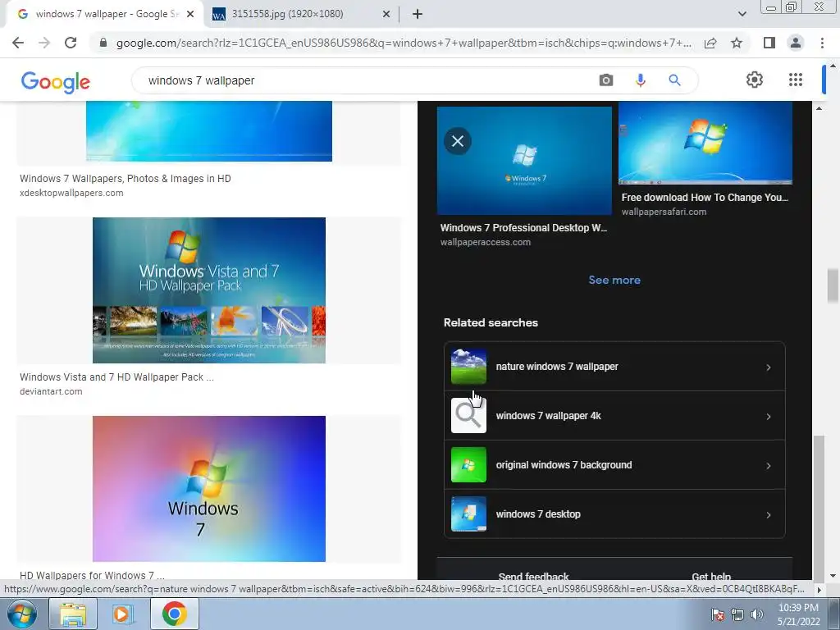Open Free download How To Change thumbnail
The width and height of the screenshot is (840, 630).
(x=705, y=143)
